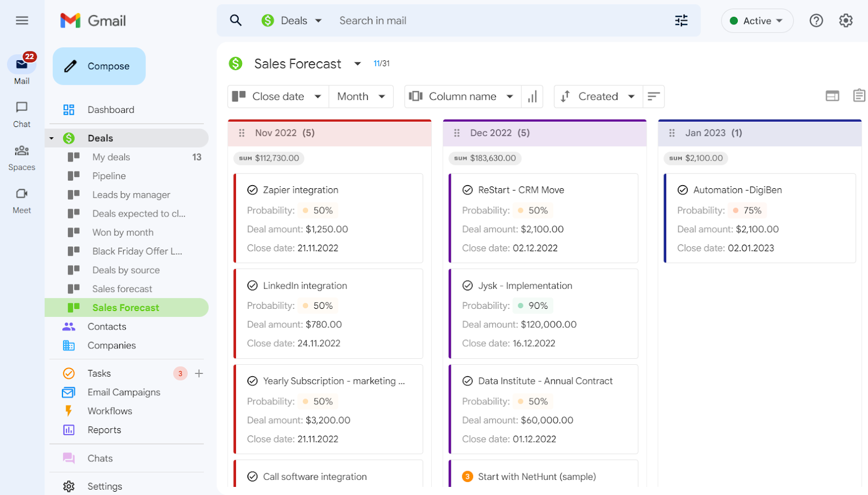Viewport: 868px width, 495px height.
Task: Open the Sales Forecast view dropdown arrow
Action: (358, 64)
